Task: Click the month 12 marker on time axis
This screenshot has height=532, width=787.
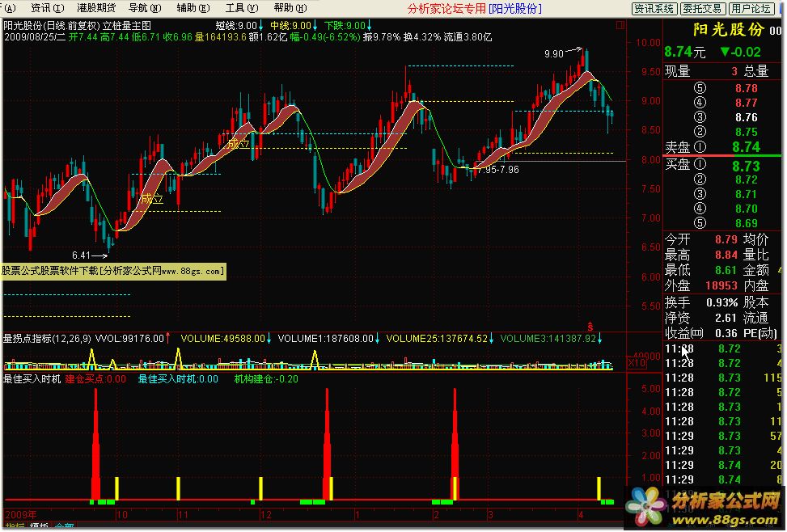Action: click(x=265, y=515)
